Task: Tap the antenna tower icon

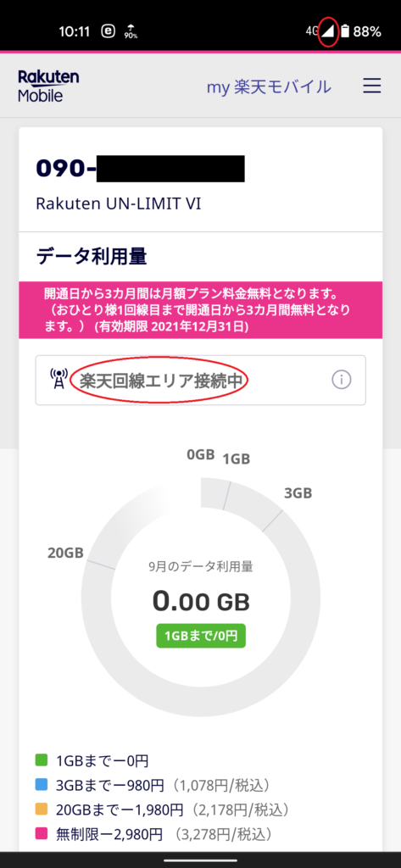Action: pos(57,379)
